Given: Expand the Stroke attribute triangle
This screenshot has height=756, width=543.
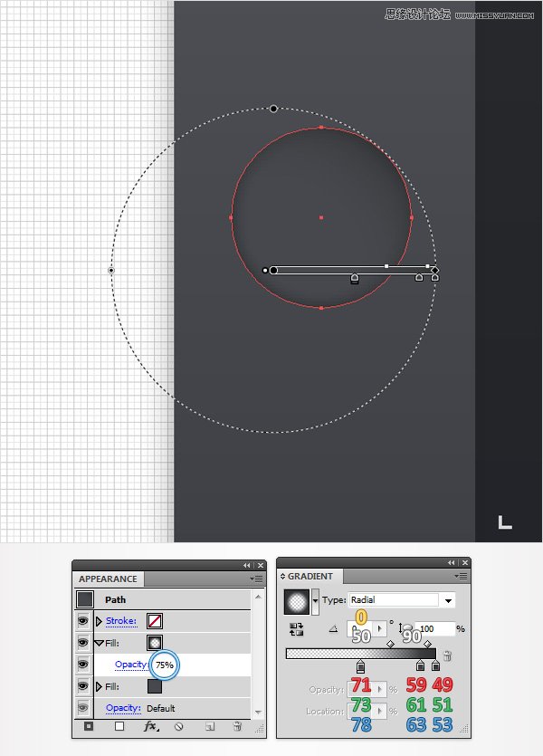Looking at the screenshot, I should 99,621.
